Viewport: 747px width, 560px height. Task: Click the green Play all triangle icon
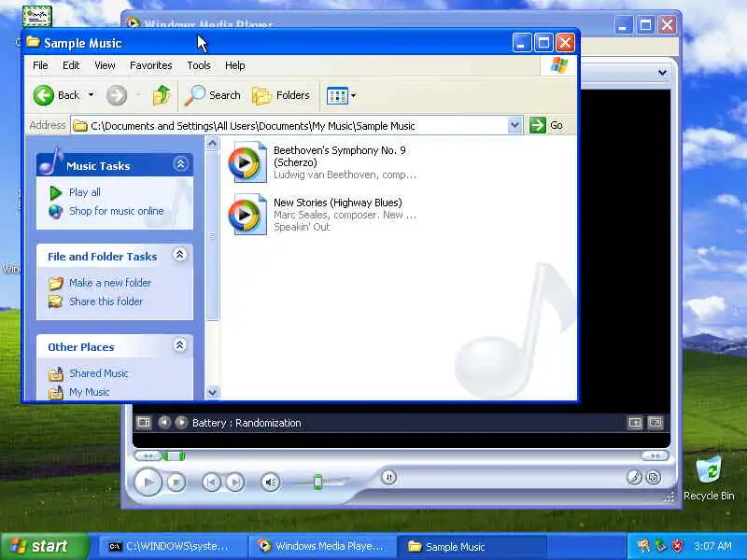coord(56,193)
